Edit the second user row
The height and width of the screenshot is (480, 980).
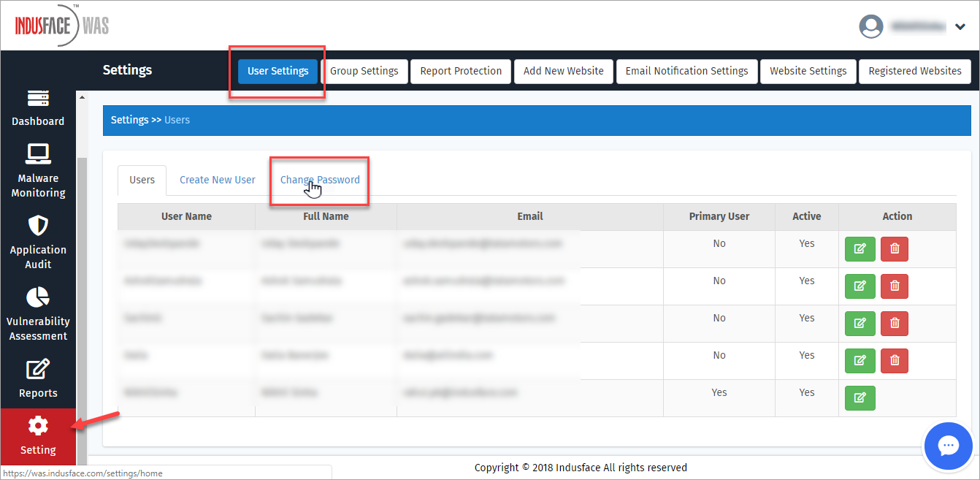[860, 286]
